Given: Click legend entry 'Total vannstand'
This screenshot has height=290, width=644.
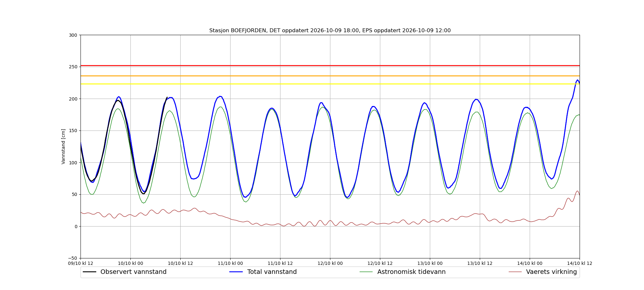Looking at the screenshot, I should point(272,272).
